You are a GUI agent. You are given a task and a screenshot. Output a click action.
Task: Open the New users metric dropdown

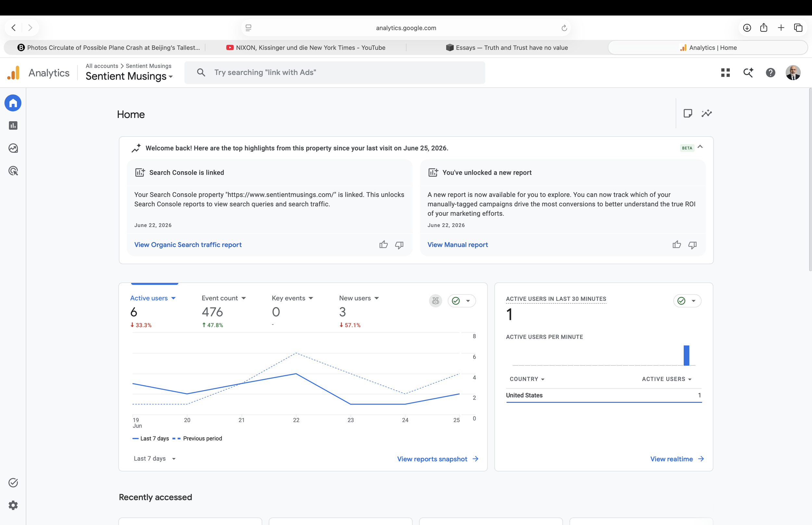(x=359, y=298)
